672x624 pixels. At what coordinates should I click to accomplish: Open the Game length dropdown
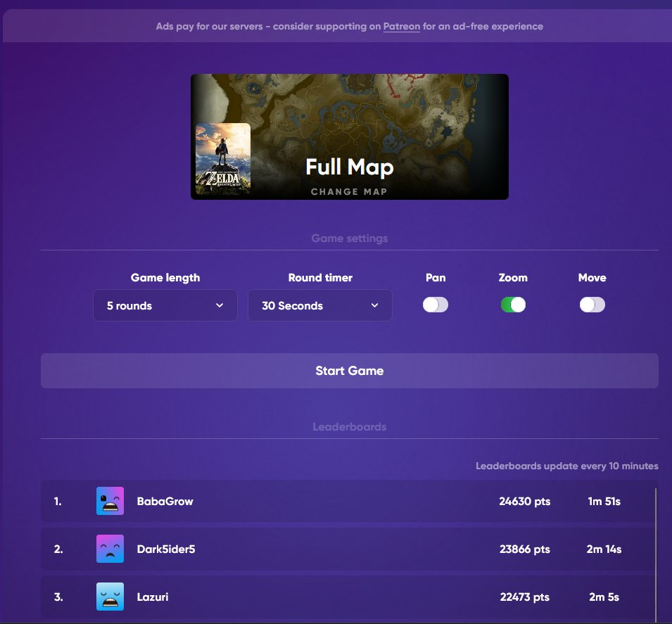pyautogui.click(x=165, y=305)
